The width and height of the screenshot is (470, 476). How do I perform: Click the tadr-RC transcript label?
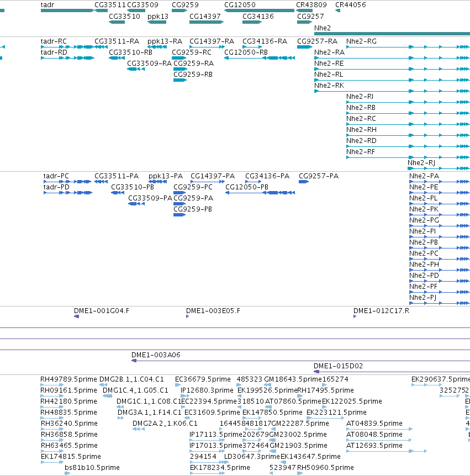(54, 41)
